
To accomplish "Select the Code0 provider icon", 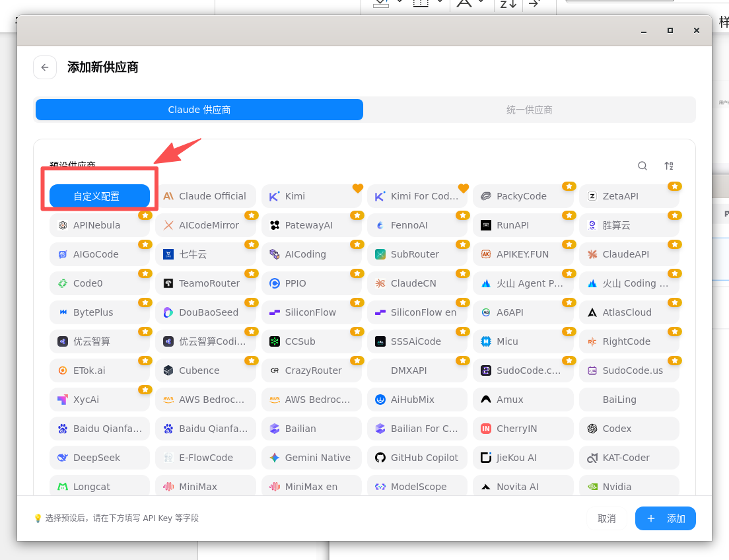I will 63,283.
